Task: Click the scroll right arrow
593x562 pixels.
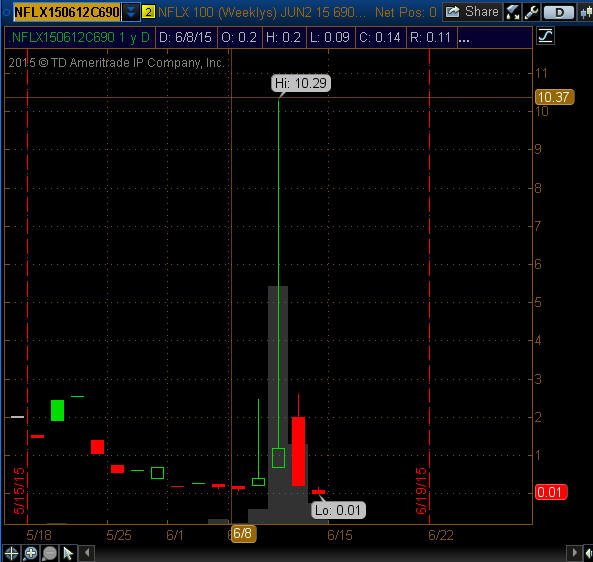Action: click(x=574, y=553)
